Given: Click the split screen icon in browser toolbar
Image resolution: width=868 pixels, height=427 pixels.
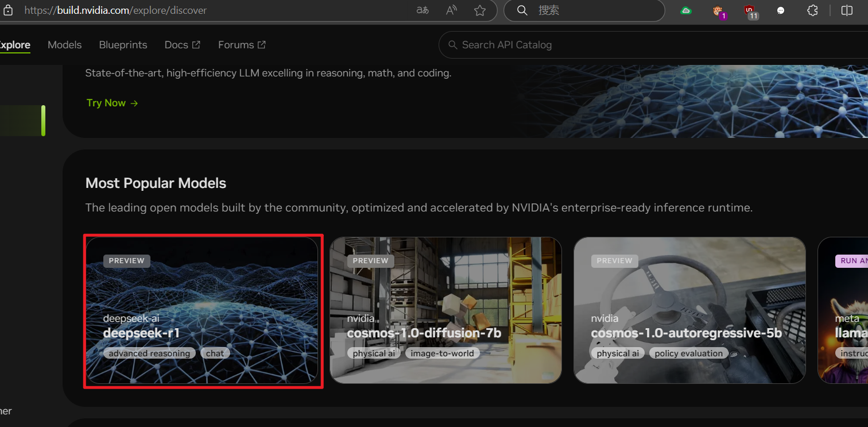Looking at the screenshot, I should tap(847, 10).
